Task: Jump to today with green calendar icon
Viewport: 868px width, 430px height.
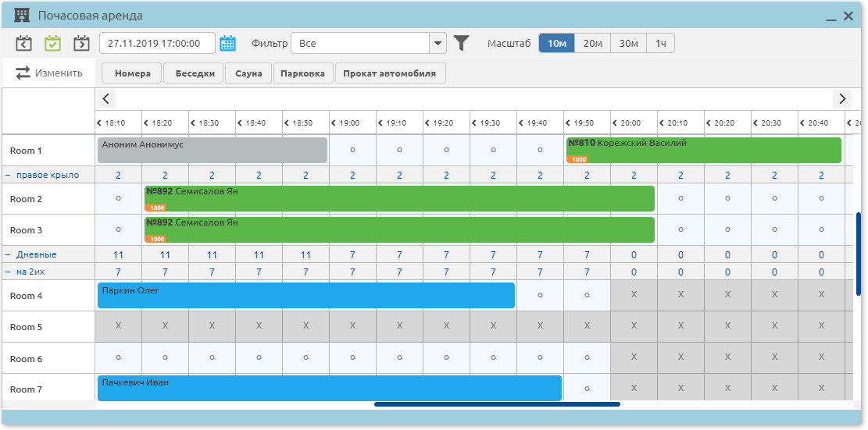Action: pos(52,43)
